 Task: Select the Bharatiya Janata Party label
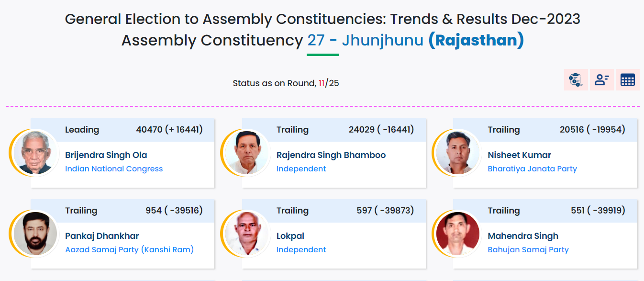pos(532,169)
